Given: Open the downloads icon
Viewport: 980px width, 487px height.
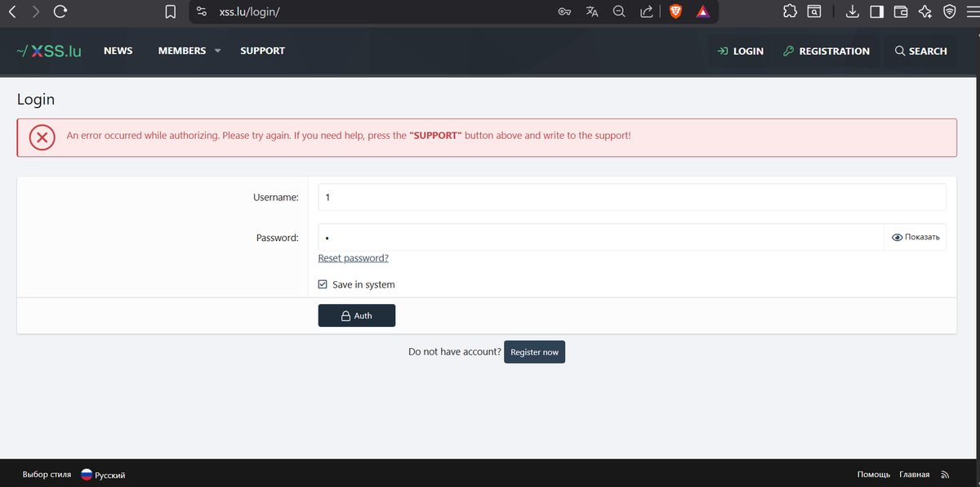Looking at the screenshot, I should [852, 11].
